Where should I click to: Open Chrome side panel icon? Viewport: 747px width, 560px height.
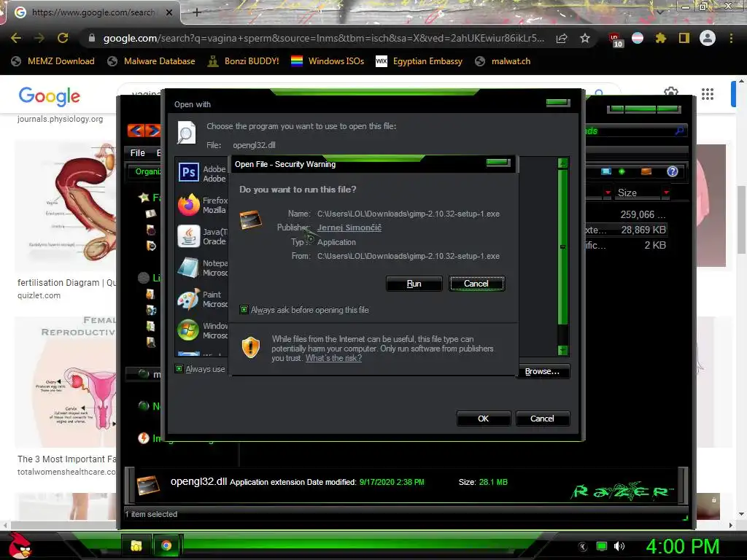pyautogui.click(x=684, y=38)
